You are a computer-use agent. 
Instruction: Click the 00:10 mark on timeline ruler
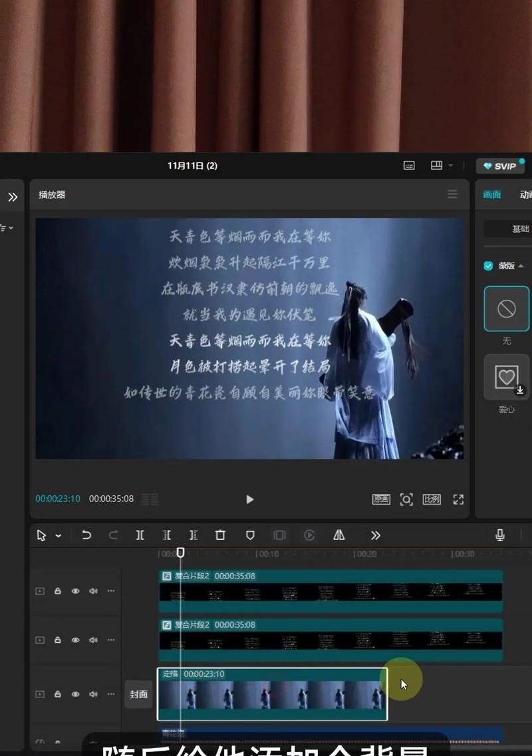tap(267, 554)
